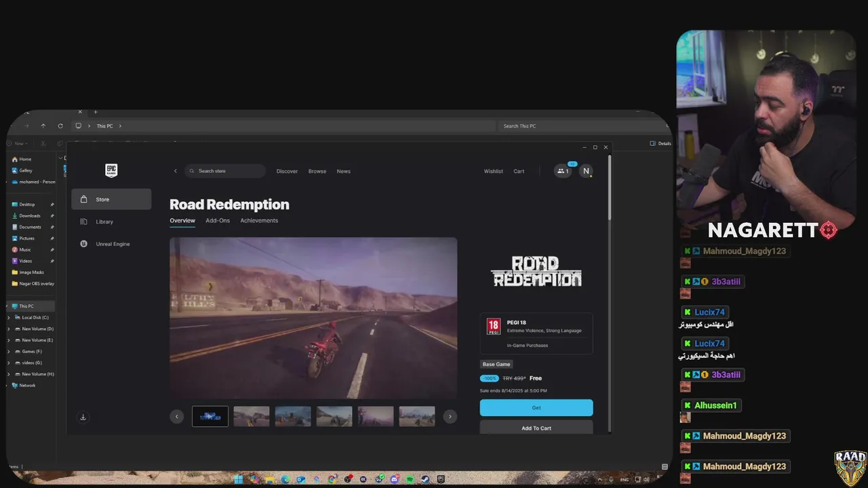Select the sixth carousel thumbnail

417,416
